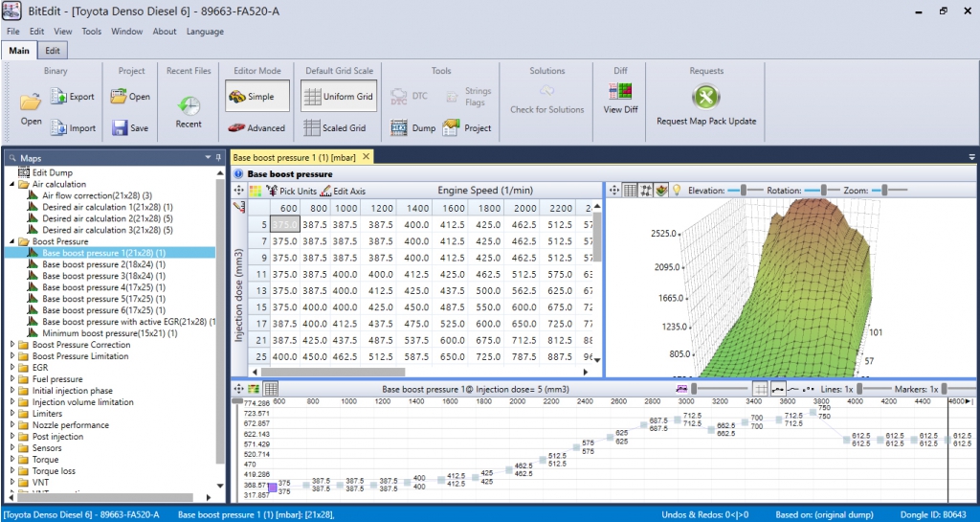980x522 pixels.
Task: Click move arrows icon in 2D graph toolbar
Action: tap(239, 389)
